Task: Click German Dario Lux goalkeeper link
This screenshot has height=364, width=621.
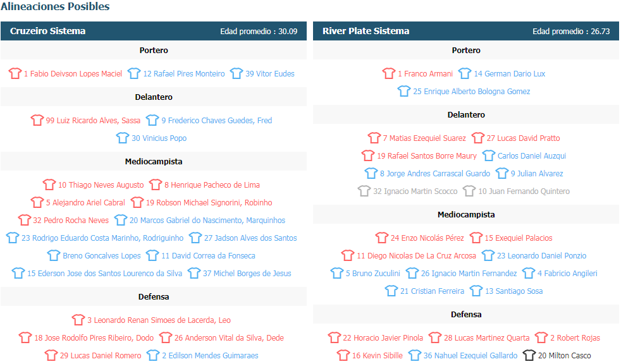Action: 509,73
